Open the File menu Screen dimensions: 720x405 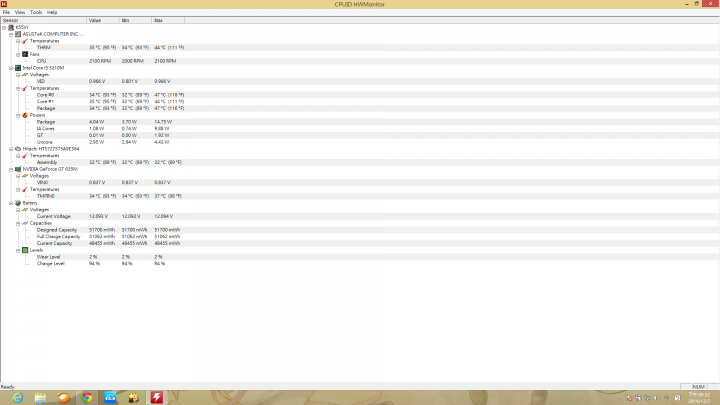coord(6,12)
